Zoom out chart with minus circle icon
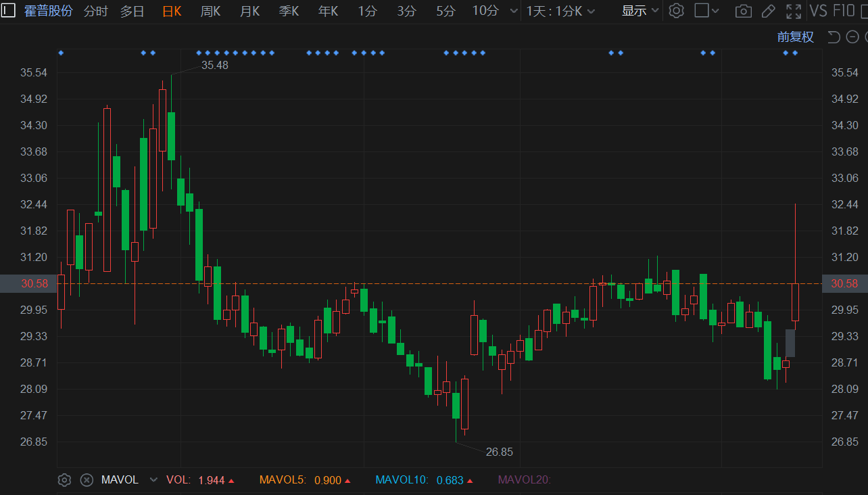Screen dimensions: 868x495 pyautogui.click(x=852, y=37)
